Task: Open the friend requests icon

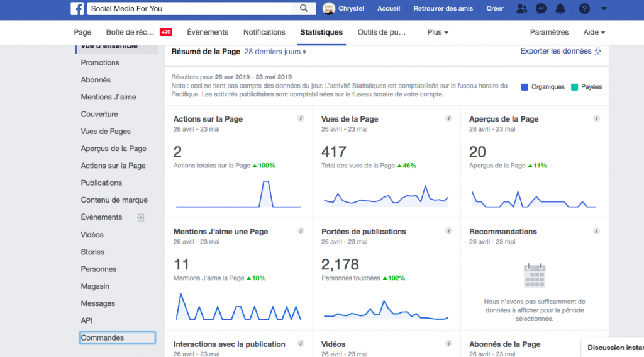Action: 521,8
